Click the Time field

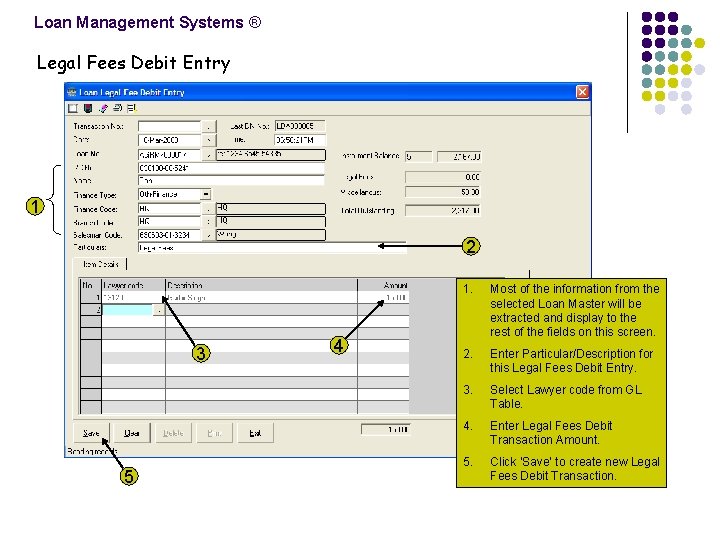pyautogui.click(x=300, y=140)
